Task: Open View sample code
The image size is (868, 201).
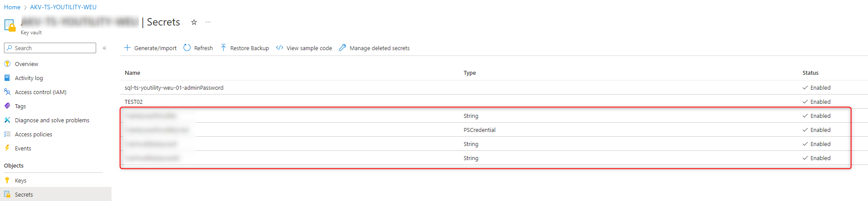Action: (309, 48)
